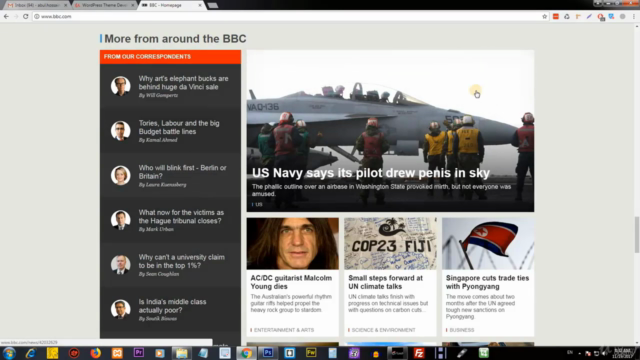Open Tories, Labour and Budget battle lines

pos(179,127)
